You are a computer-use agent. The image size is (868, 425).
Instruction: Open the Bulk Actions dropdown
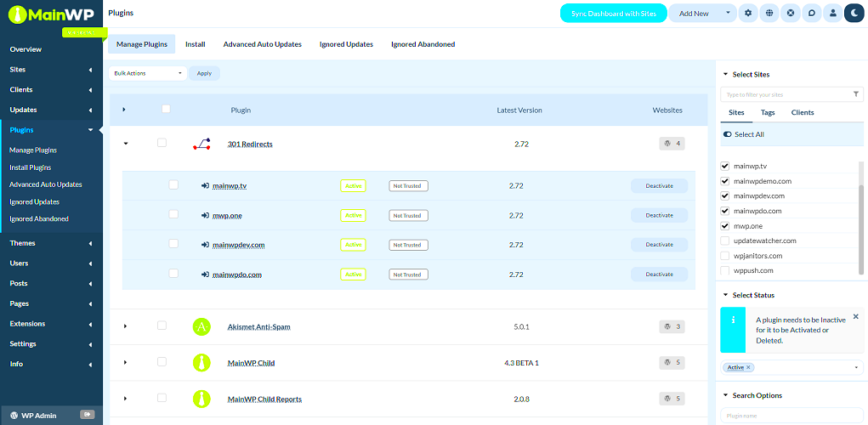(x=148, y=73)
